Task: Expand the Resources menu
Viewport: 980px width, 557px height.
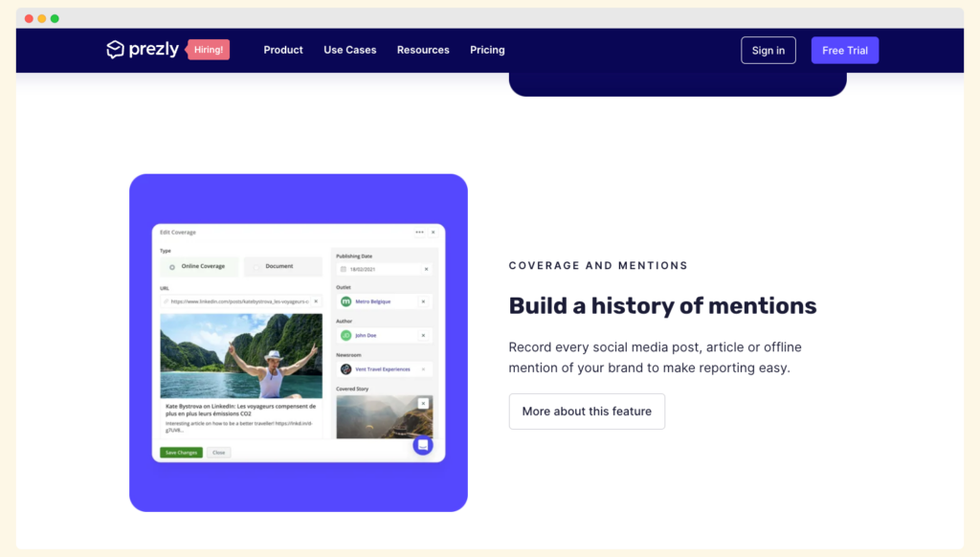Action: coord(423,50)
